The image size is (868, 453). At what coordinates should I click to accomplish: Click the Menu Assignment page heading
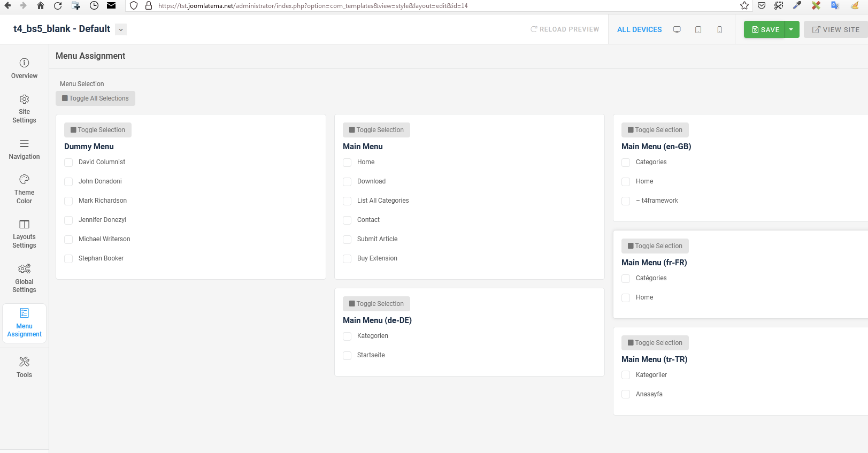(x=90, y=56)
